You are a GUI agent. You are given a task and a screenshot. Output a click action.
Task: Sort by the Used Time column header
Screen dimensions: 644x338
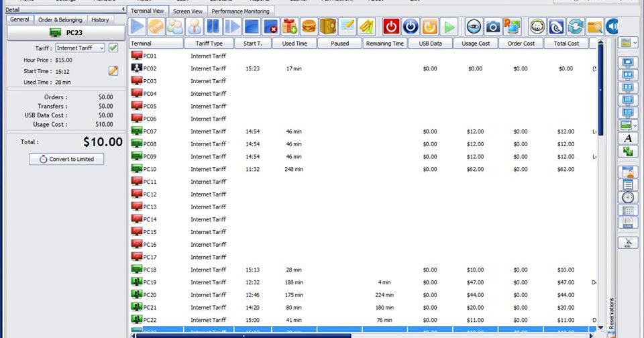(x=294, y=43)
